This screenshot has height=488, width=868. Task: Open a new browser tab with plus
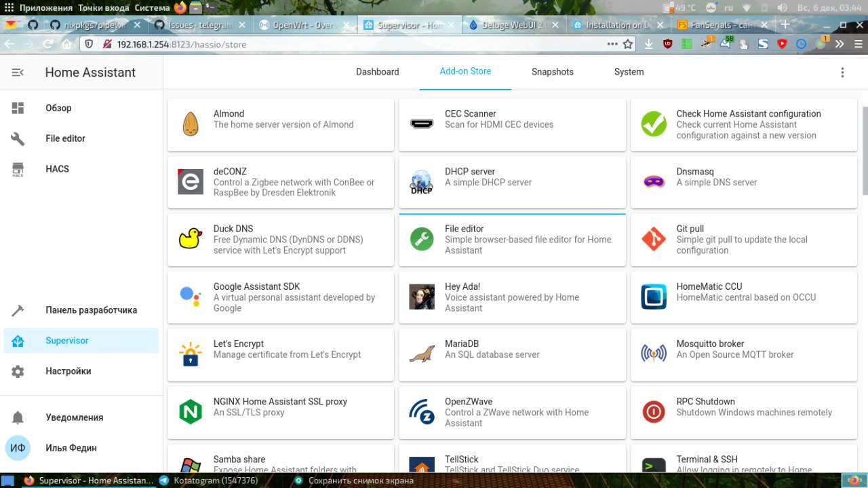785,24
